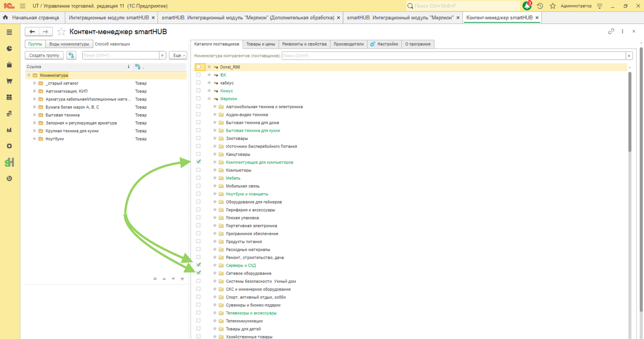Expand the Бытовая техника folder on left
The width and height of the screenshot is (644, 339).
tap(35, 115)
